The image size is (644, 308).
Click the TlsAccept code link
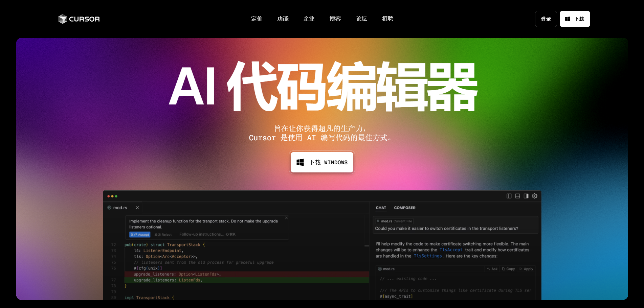pos(451,250)
